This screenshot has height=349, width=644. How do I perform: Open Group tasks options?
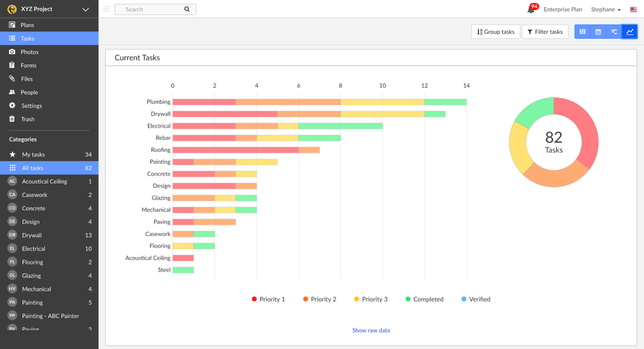[x=495, y=32]
